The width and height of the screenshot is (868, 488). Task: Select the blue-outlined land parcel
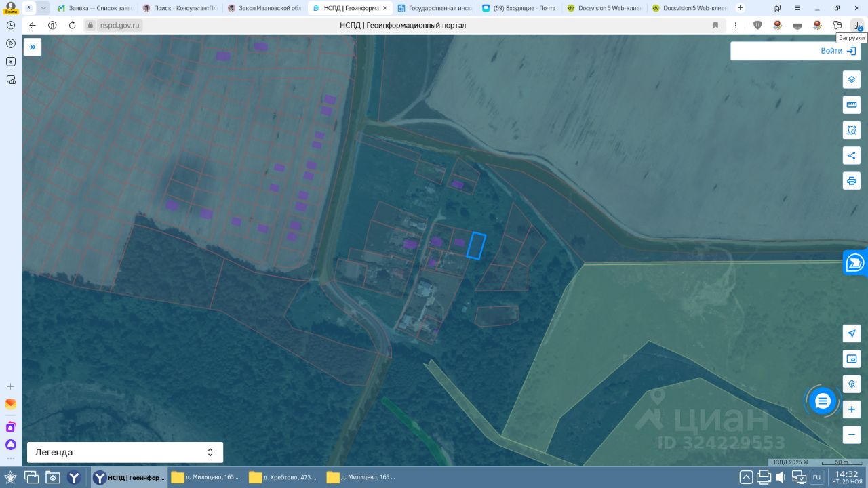[476, 245]
